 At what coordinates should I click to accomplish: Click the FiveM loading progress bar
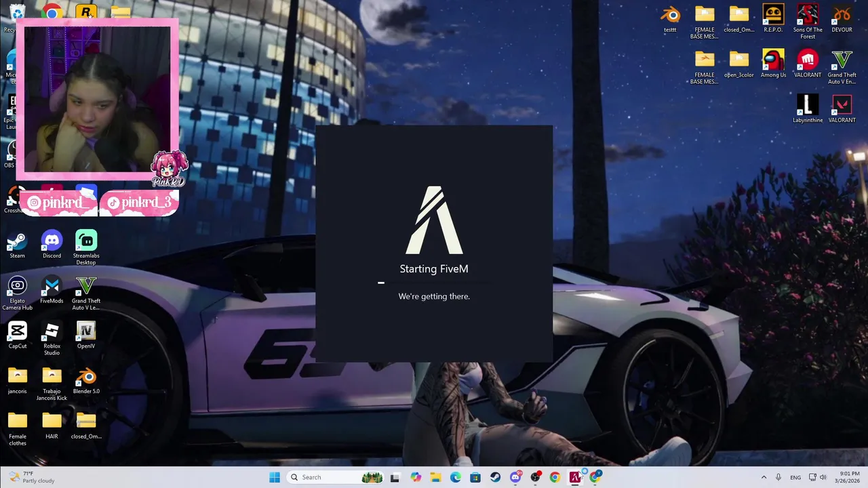point(434,283)
